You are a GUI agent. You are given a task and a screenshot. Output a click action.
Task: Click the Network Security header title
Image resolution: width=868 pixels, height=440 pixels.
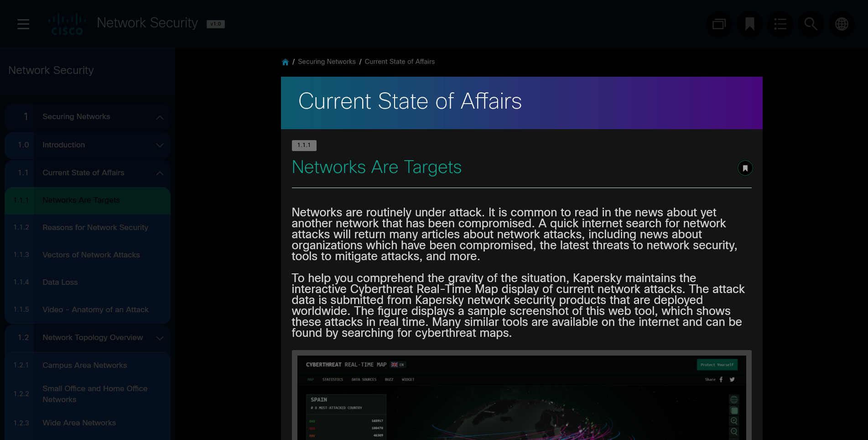click(x=147, y=23)
